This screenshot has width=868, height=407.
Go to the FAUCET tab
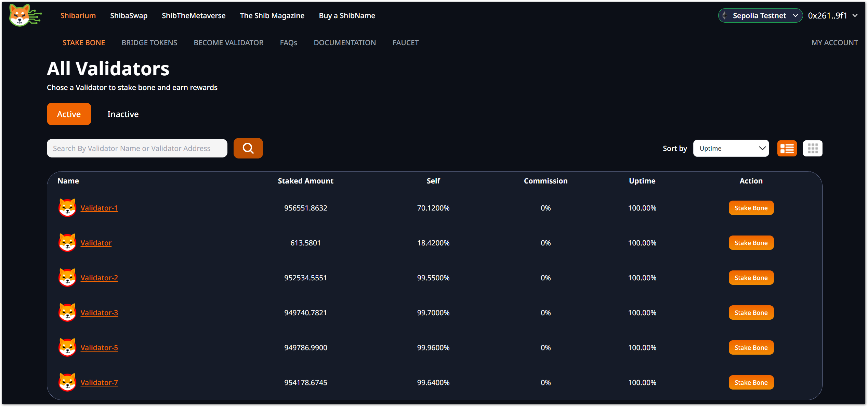[x=405, y=43]
